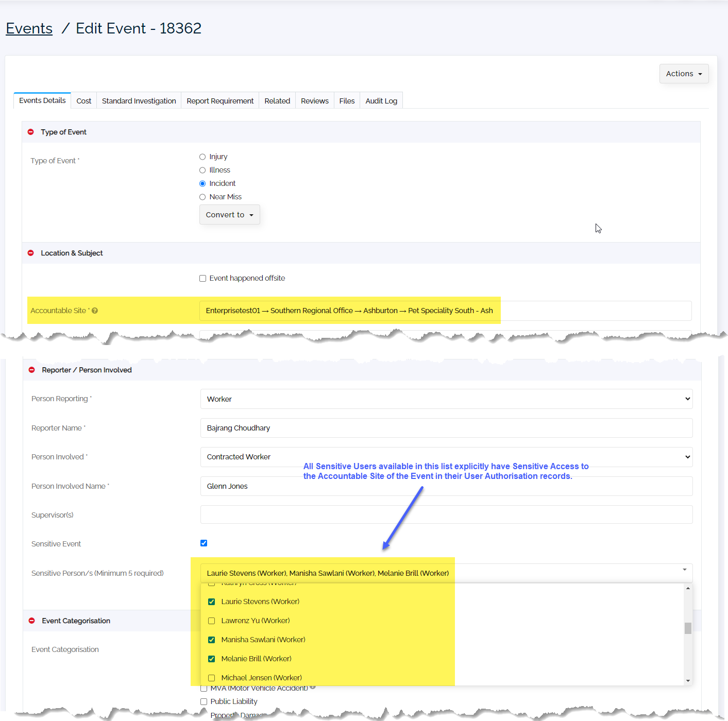Open the Report Requirement tab

tap(220, 101)
